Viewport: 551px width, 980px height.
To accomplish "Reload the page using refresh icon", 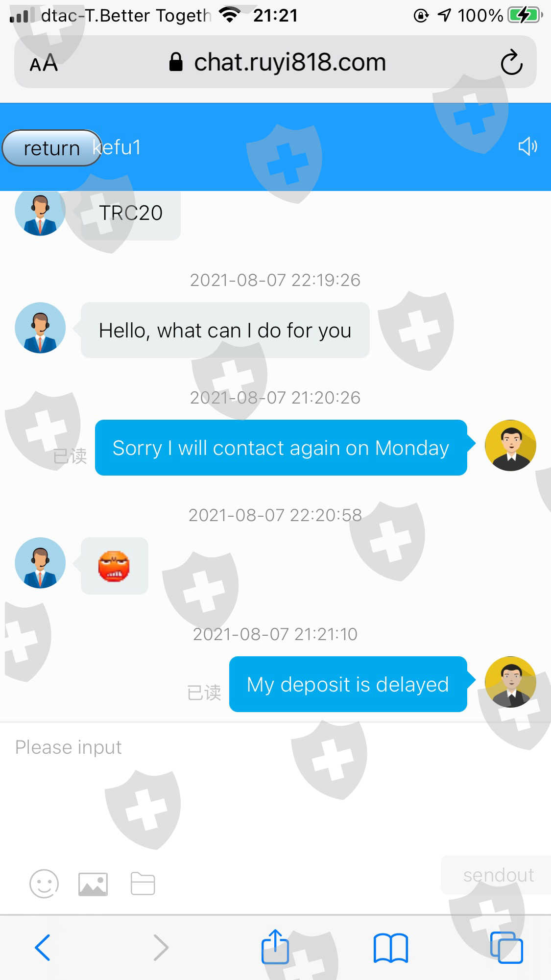I will tap(511, 62).
